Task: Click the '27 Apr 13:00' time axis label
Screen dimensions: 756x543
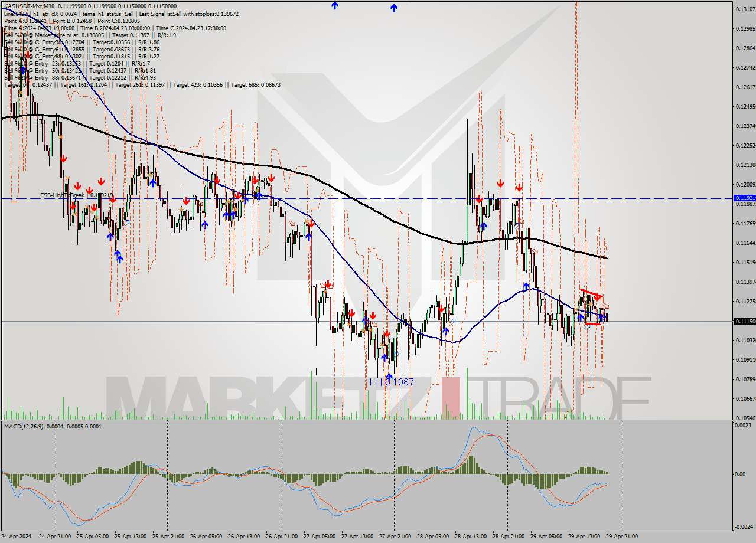Action: click(x=357, y=537)
